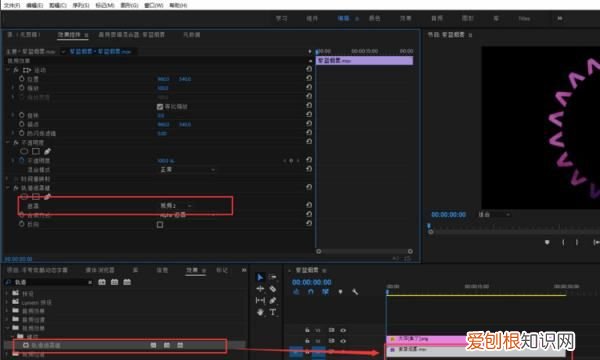Select the Hand tool
The height and width of the screenshot is (360, 600).
coord(260,312)
